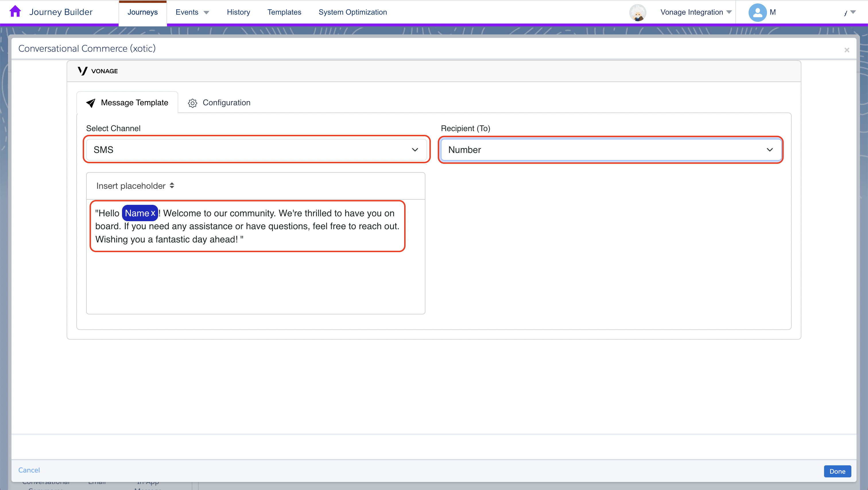Image resolution: width=868 pixels, height=490 pixels.
Task: Click the Vonage logo icon
Action: [83, 71]
